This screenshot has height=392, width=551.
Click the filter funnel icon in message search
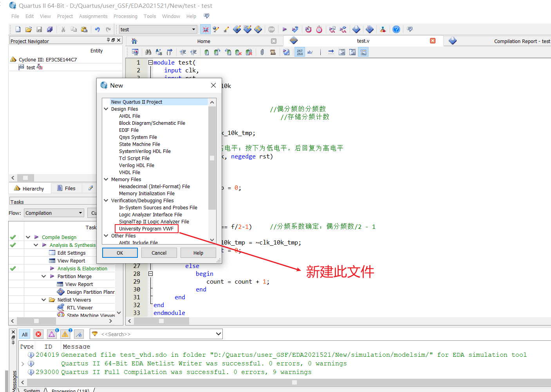pos(95,334)
